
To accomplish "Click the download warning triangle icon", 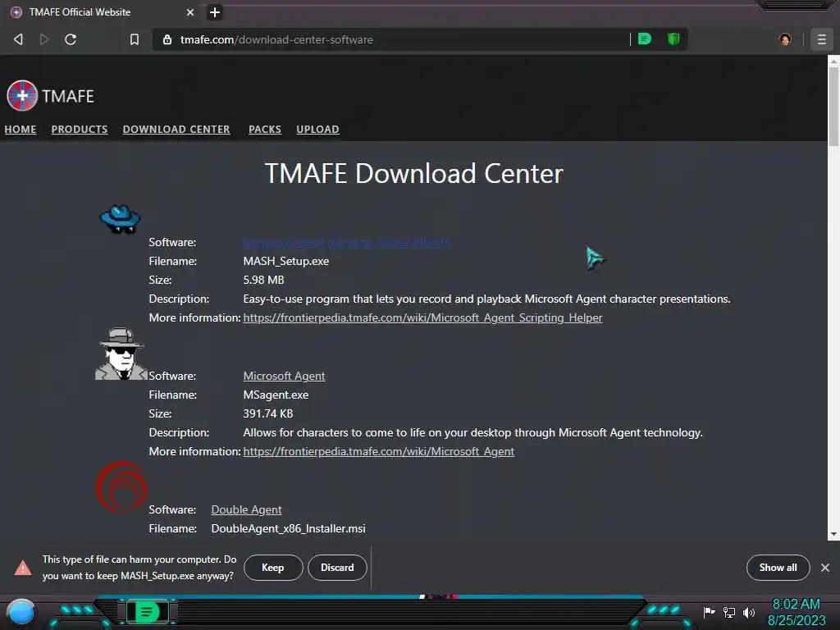I will (x=22, y=568).
